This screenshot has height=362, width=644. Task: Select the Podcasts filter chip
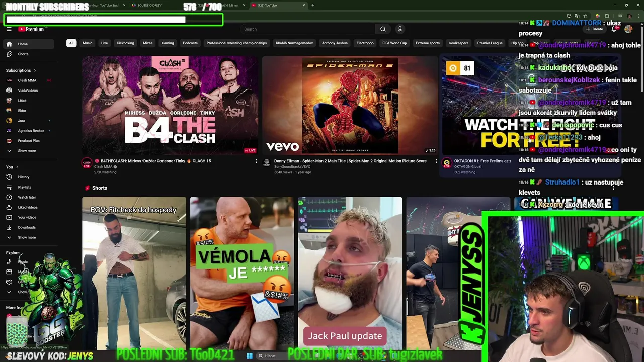click(190, 43)
